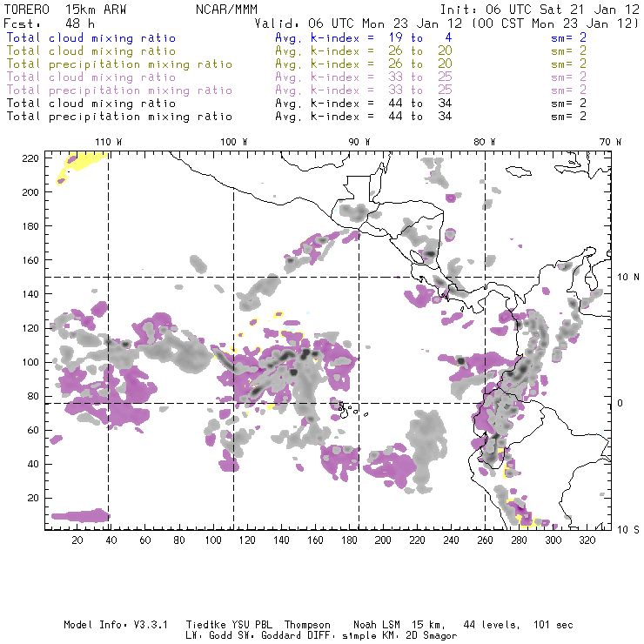Click the 'Valid: 06 UTC Mon 23 Jan 12' text

[x=359, y=23]
